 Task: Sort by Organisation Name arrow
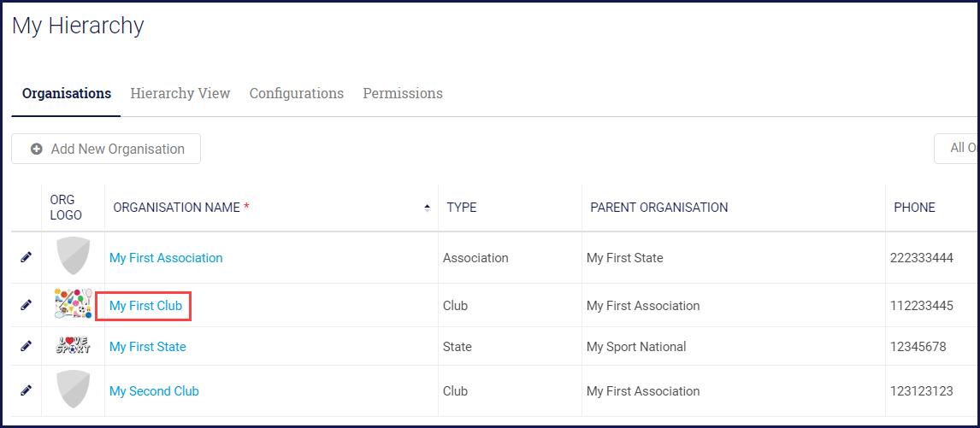click(427, 208)
